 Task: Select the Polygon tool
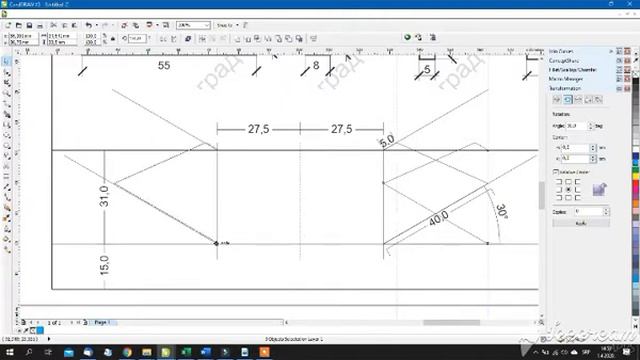click(7, 146)
